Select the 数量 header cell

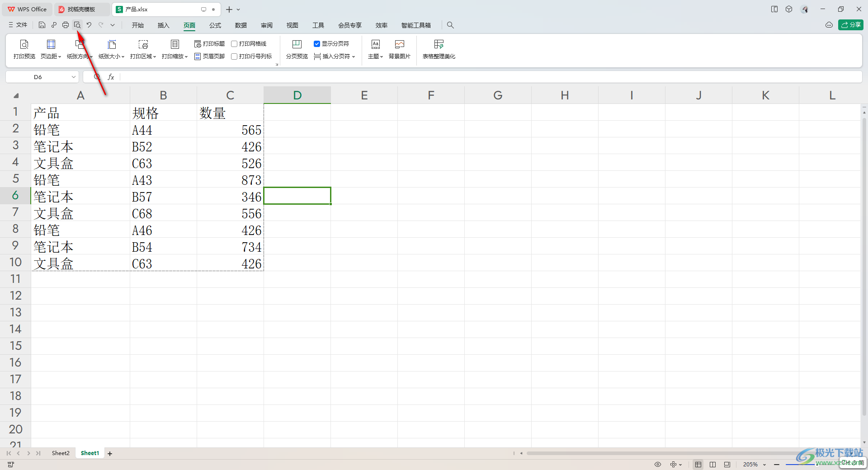[230, 113]
